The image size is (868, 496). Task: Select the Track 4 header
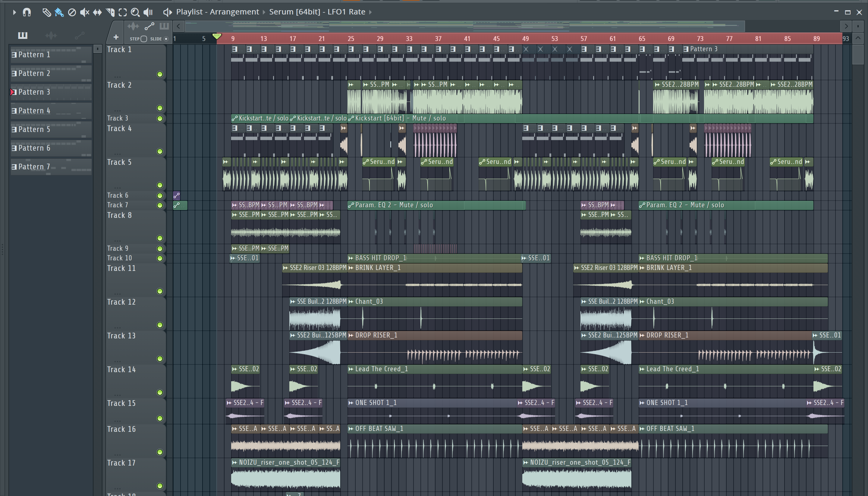(136, 140)
